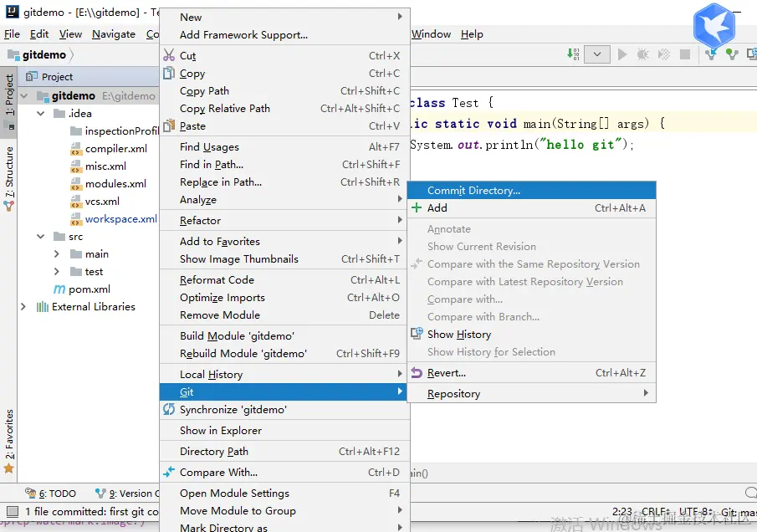Viewport: 757px width, 532px height.
Task: Click the VCS Update Project icon
Action: pyautogui.click(x=711, y=54)
